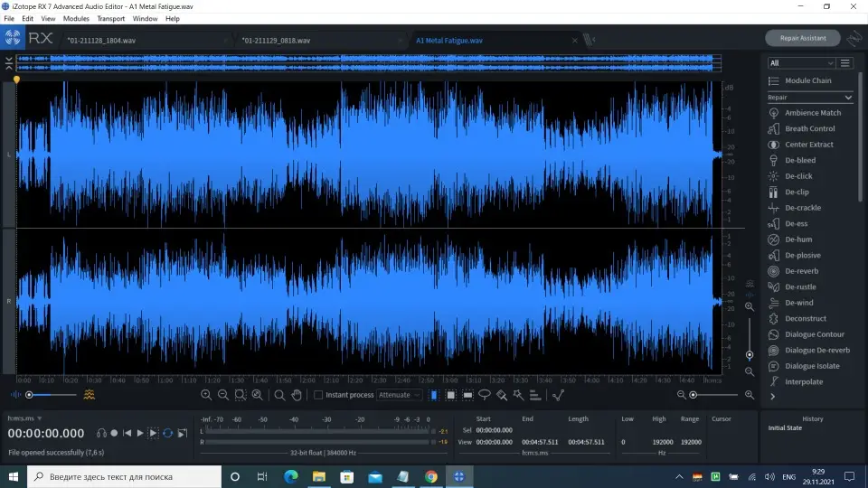Image resolution: width=868 pixels, height=488 pixels.
Task: Switch to the 01-211129_0818.wav tab
Action: (276, 41)
